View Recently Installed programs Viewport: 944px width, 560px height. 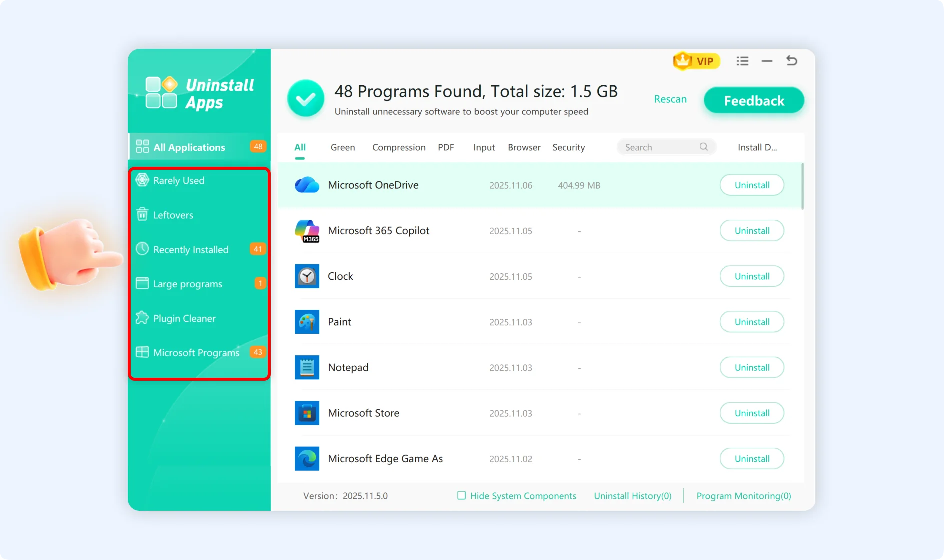tap(142, 249)
